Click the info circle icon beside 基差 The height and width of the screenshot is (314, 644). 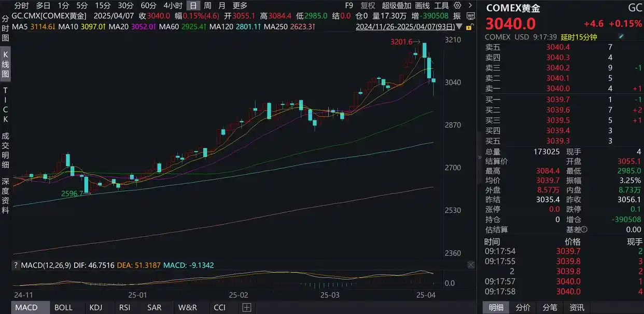coord(584,229)
